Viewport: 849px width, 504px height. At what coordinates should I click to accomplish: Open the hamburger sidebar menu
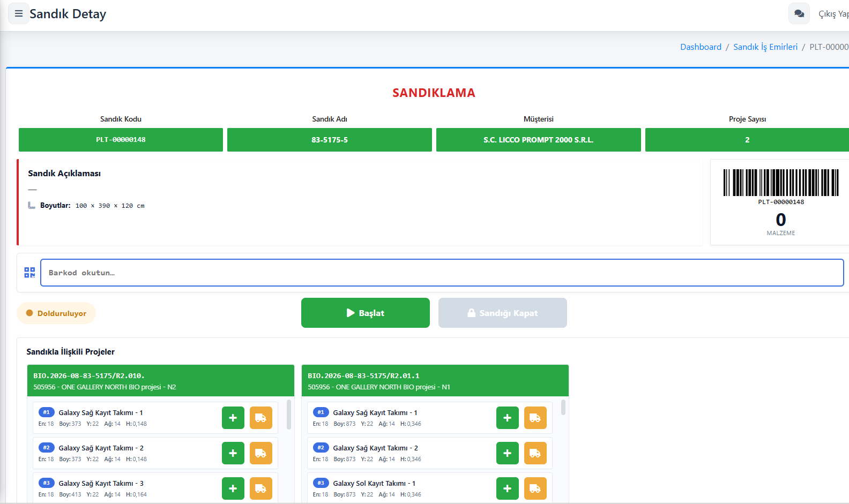[19, 13]
